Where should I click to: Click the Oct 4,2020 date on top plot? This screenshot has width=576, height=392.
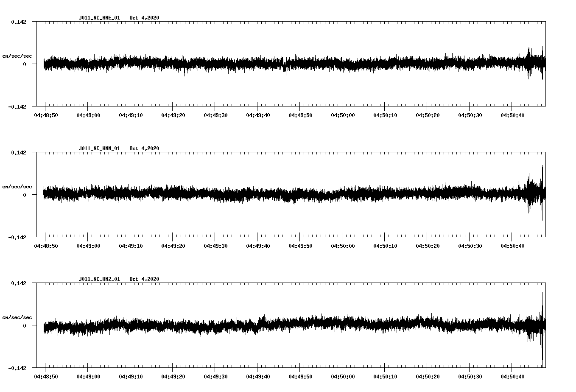145,18
